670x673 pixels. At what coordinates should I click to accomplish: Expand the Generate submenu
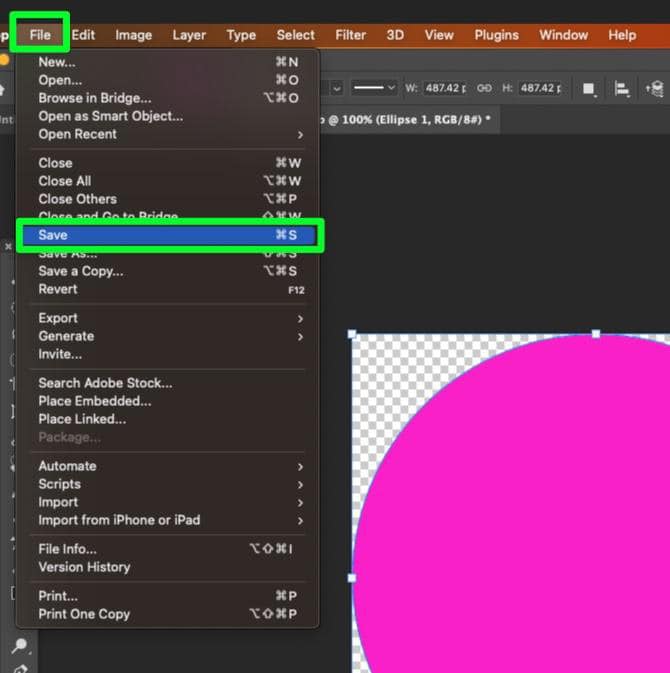pos(170,336)
